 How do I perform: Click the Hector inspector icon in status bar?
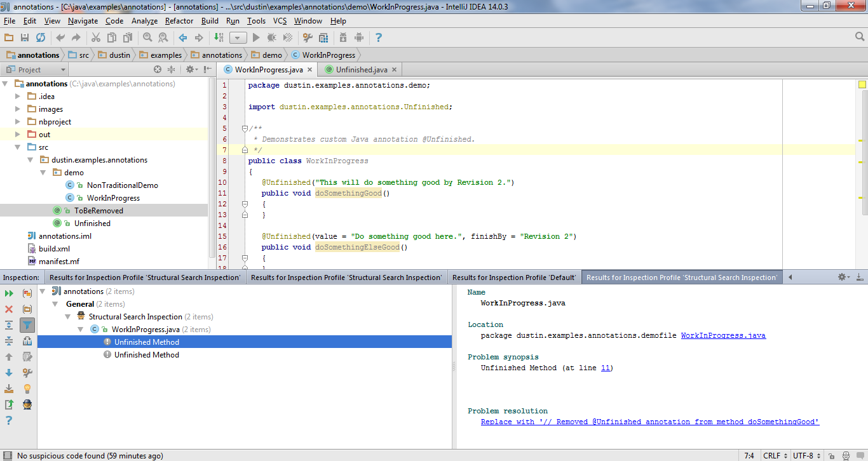[846, 455]
